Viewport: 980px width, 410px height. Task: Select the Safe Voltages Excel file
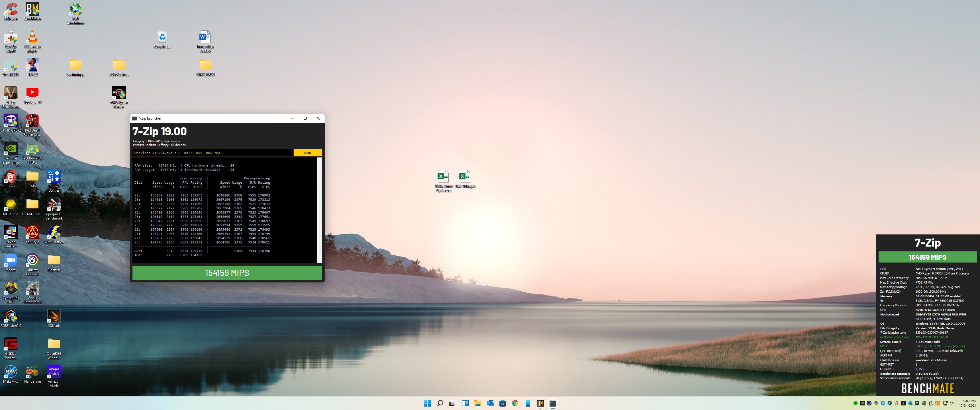click(465, 179)
